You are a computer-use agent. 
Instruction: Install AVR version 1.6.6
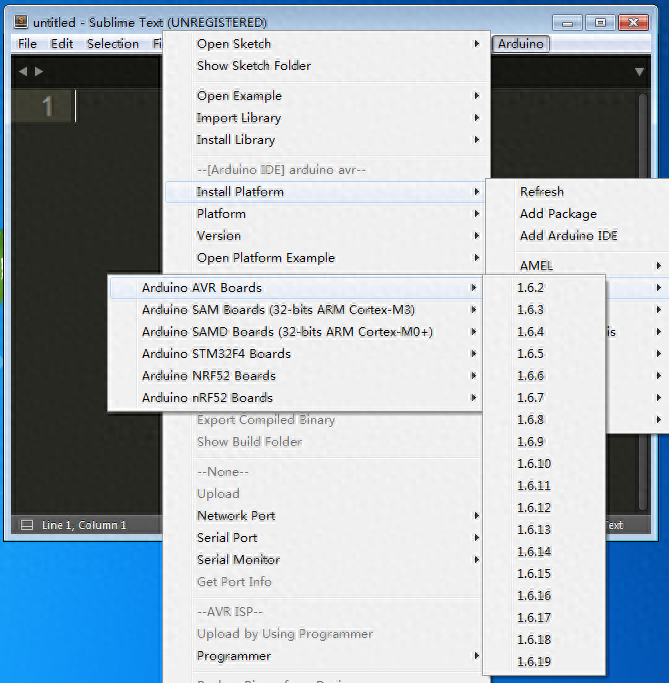click(544, 375)
